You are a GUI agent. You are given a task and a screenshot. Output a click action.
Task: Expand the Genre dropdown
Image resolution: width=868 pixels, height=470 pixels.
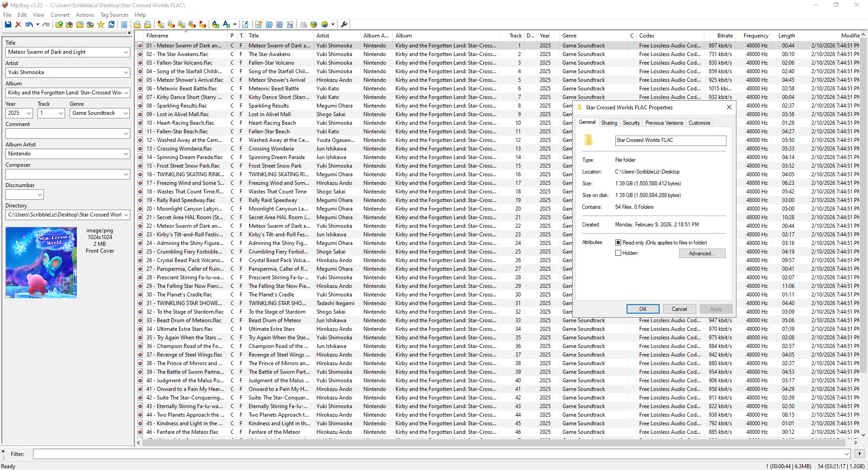(126, 113)
